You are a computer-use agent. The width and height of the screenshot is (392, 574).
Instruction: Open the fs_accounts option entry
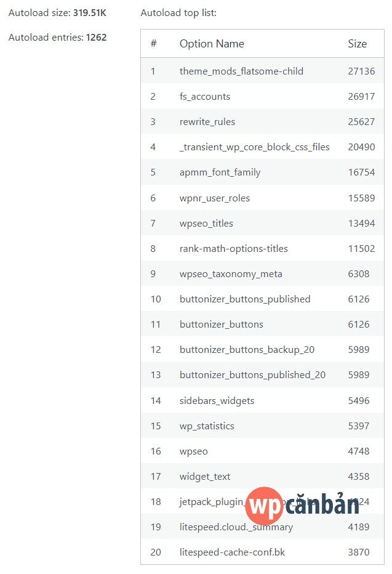point(204,96)
